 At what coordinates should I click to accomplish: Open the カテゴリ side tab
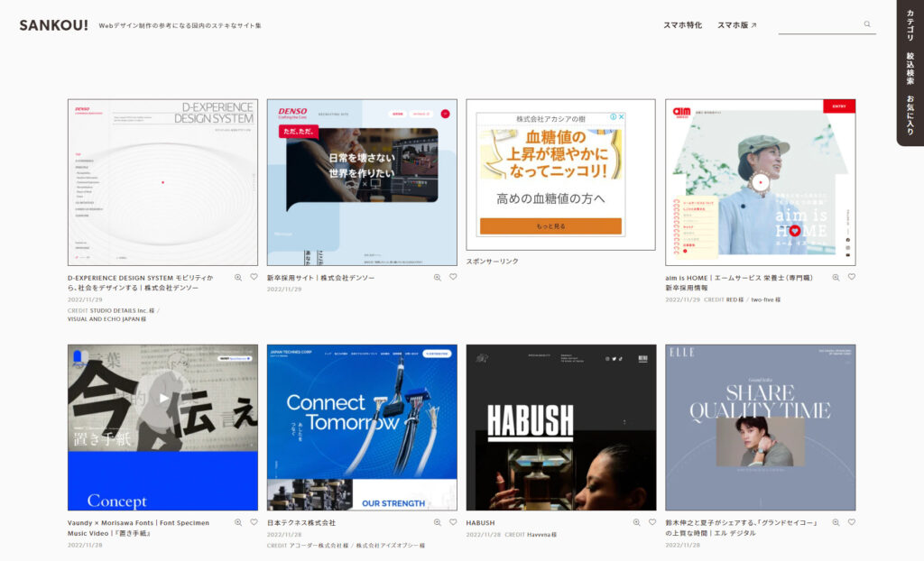coord(910,25)
